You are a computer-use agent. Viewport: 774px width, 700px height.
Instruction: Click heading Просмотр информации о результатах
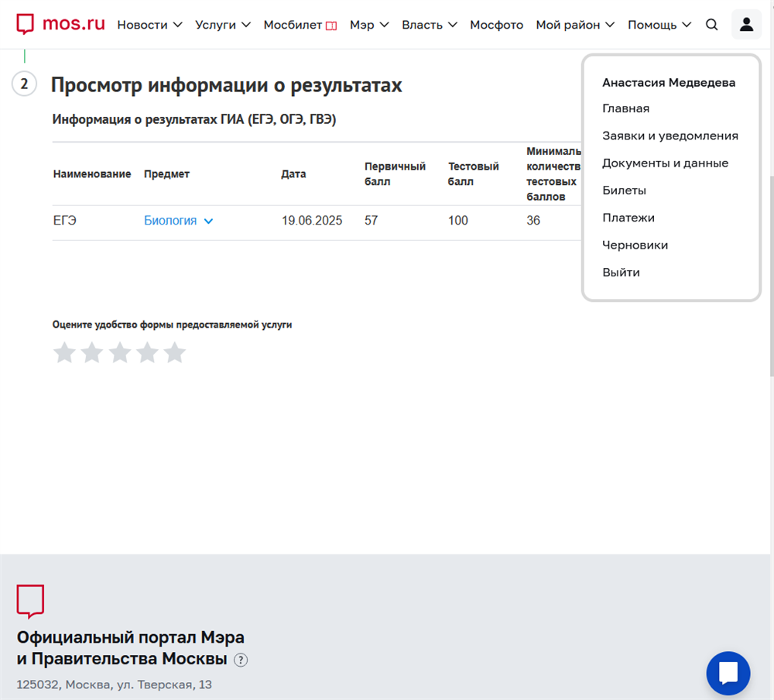[227, 85]
